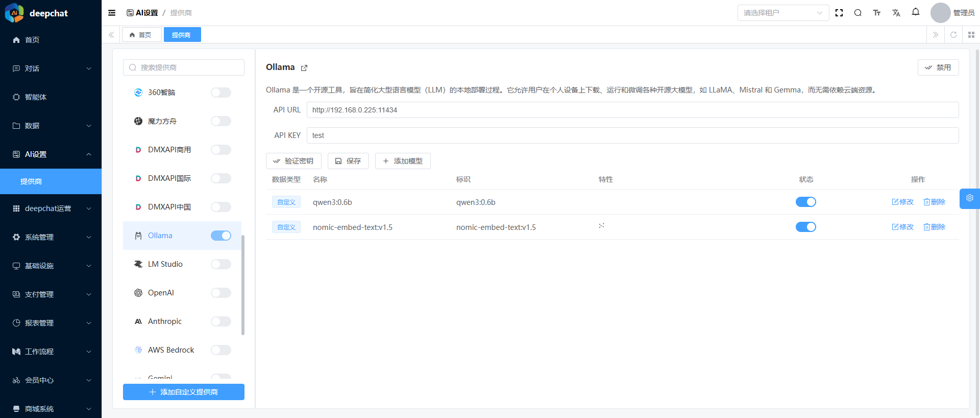
Task: Switch to the 首页 tab
Action: coord(141,35)
